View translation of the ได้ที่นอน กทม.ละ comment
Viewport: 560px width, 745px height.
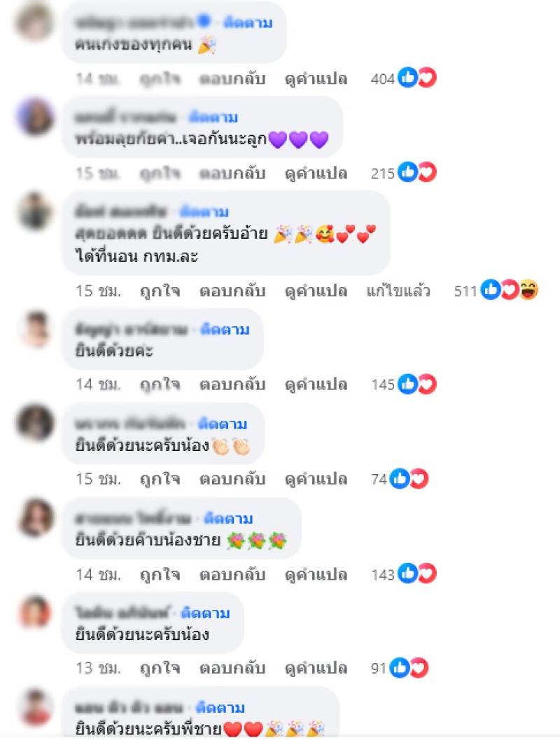click(x=316, y=291)
